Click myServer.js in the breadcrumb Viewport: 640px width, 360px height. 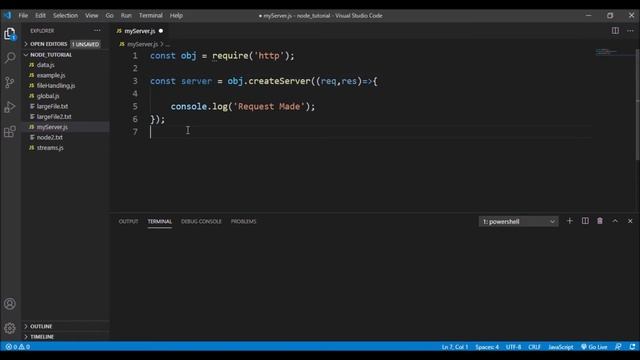point(142,44)
